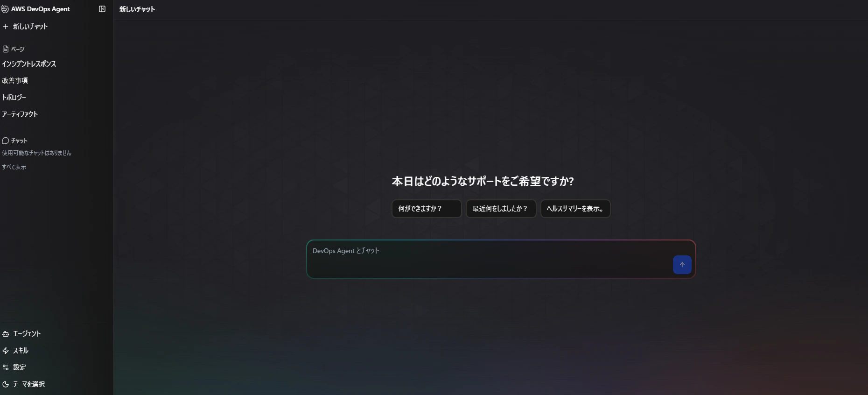Click the 新しいチャット header title

(137, 9)
